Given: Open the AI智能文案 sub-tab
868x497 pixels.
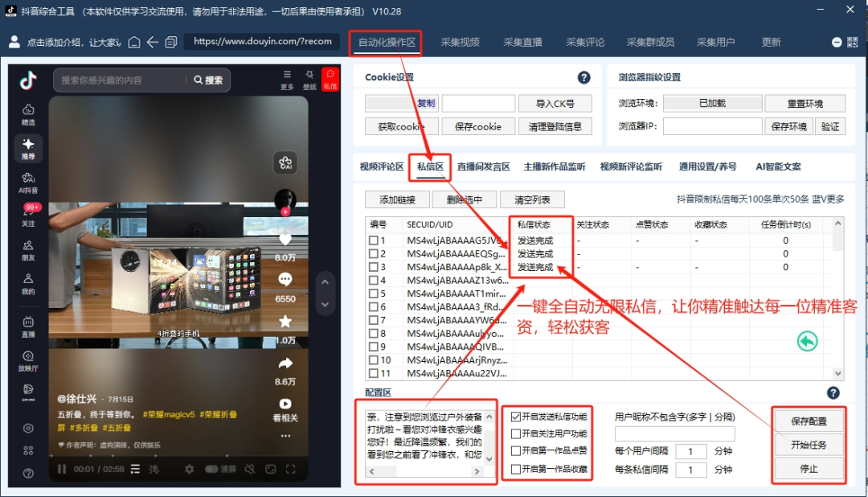Looking at the screenshot, I should tap(778, 166).
